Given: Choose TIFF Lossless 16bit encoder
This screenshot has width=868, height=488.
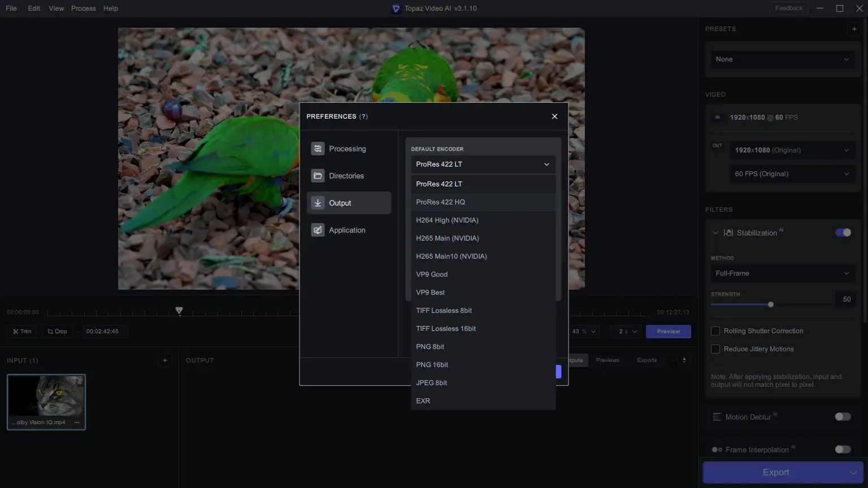Looking at the screenshot, I should (483, 329).
